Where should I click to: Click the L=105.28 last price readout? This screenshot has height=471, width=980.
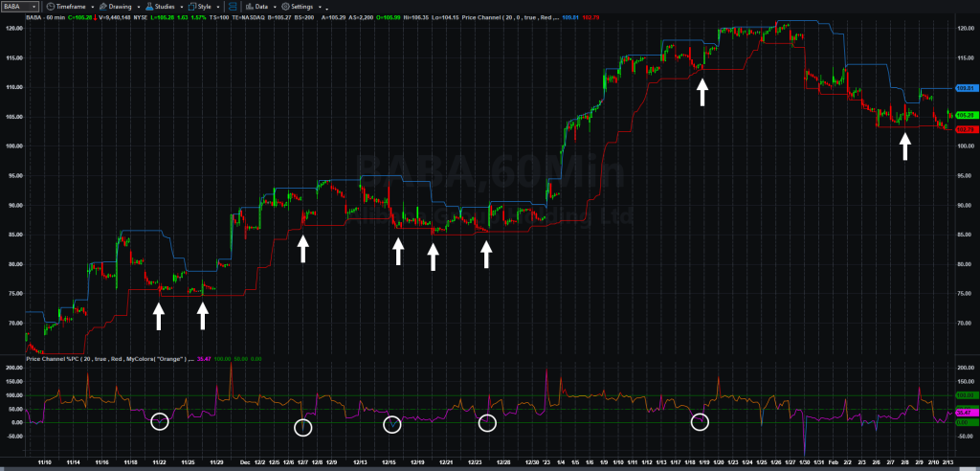click(163, 17)
